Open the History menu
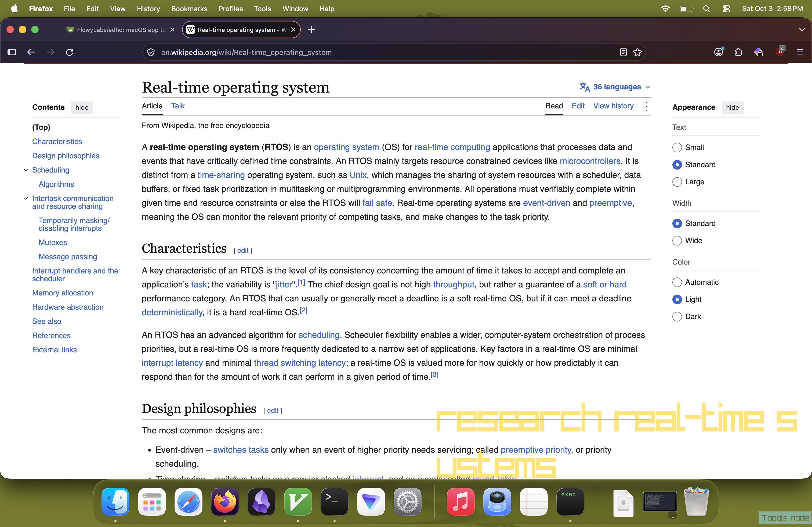812x527 pixels. coord(148,9)
